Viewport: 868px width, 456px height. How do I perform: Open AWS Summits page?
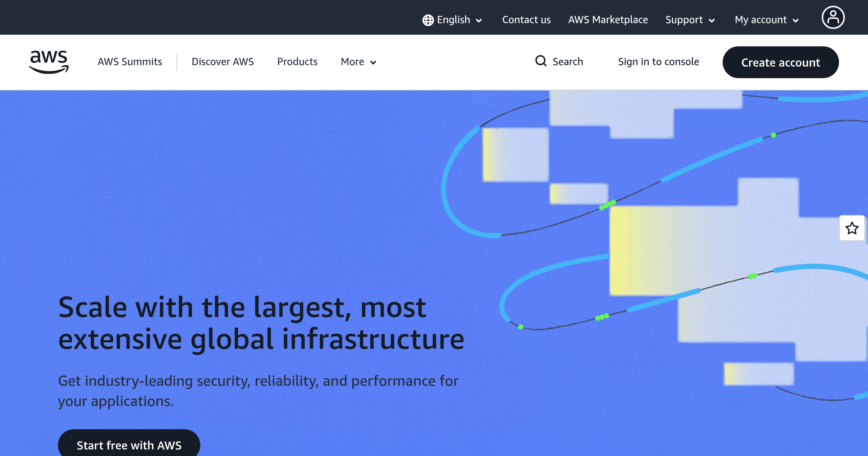[130, 62]
